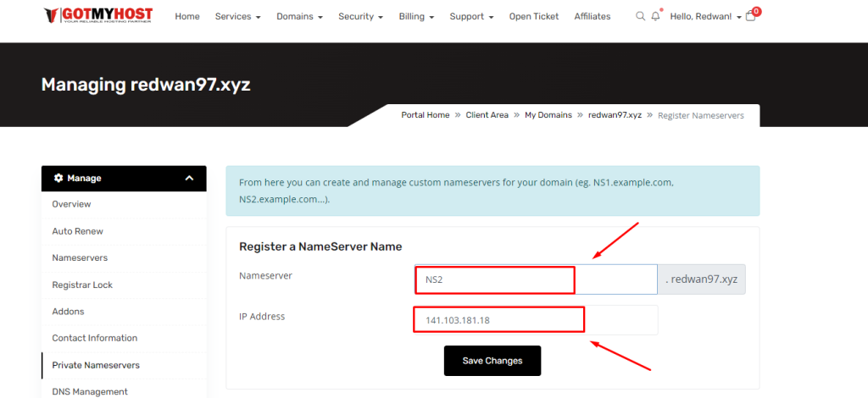
Task: Open the Billing dropdown menu
Action: 416,16
